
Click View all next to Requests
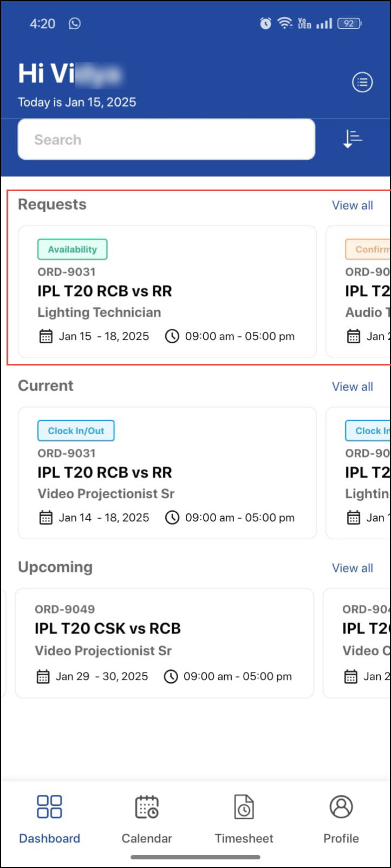click(x=353, y=205)
